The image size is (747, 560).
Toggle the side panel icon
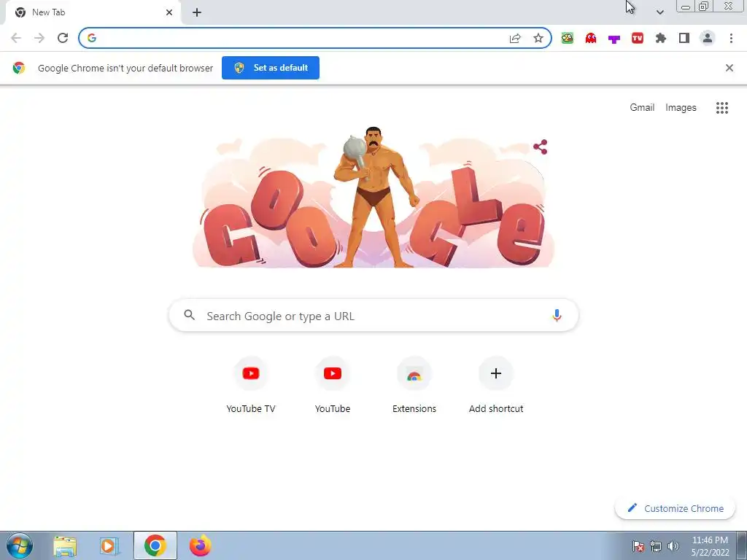click(684, 38)
